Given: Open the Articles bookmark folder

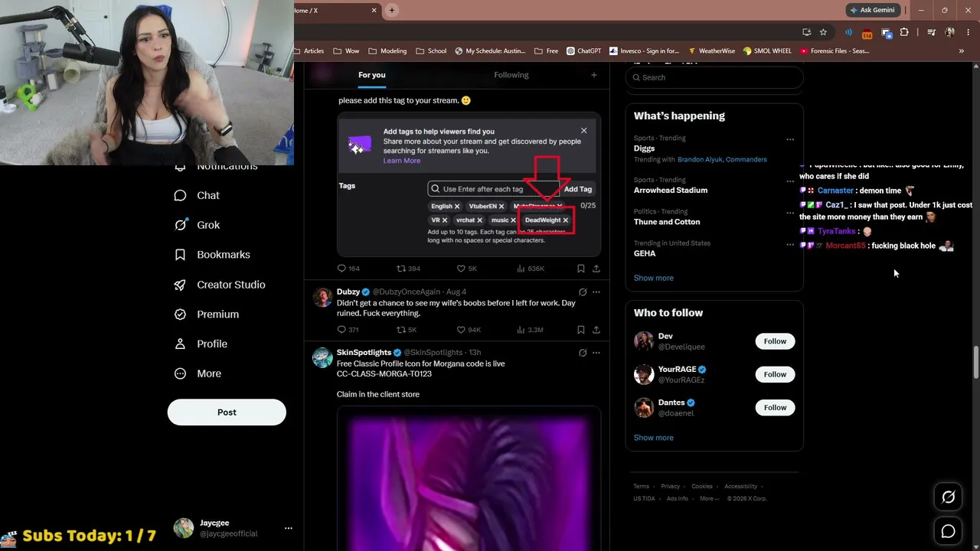Looking at the screenshot, I should (309, 51).
